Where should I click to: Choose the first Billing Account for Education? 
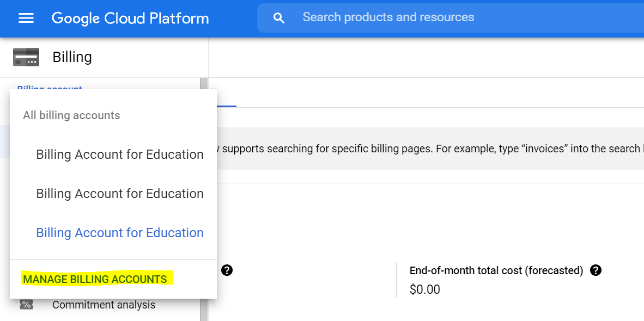tap(119, 155)
